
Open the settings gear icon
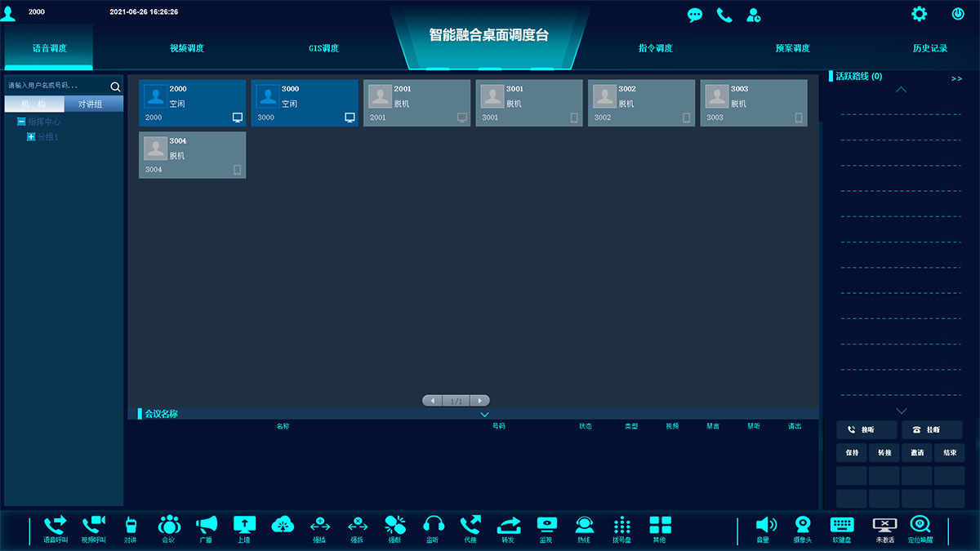(920, 14)
